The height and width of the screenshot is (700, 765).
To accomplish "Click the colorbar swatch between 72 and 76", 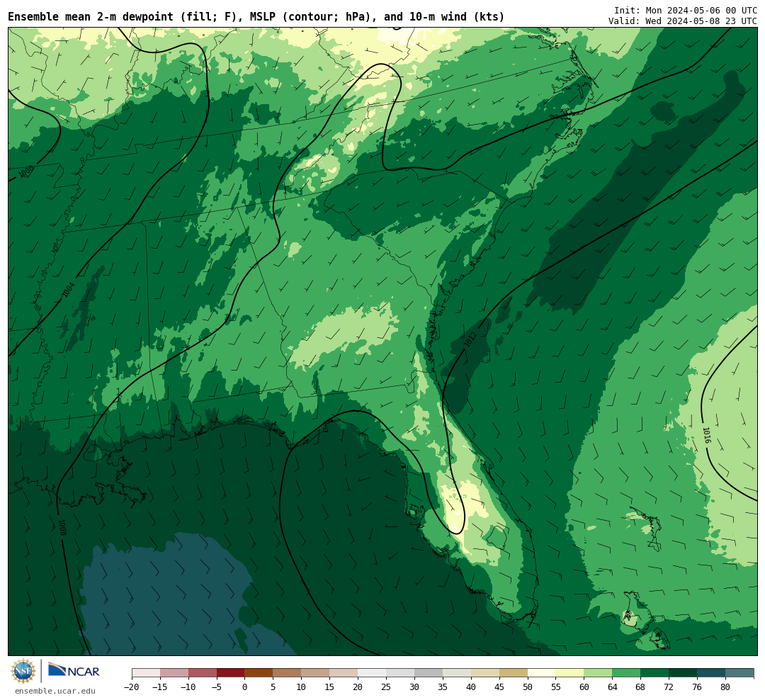I will [683, 672].
